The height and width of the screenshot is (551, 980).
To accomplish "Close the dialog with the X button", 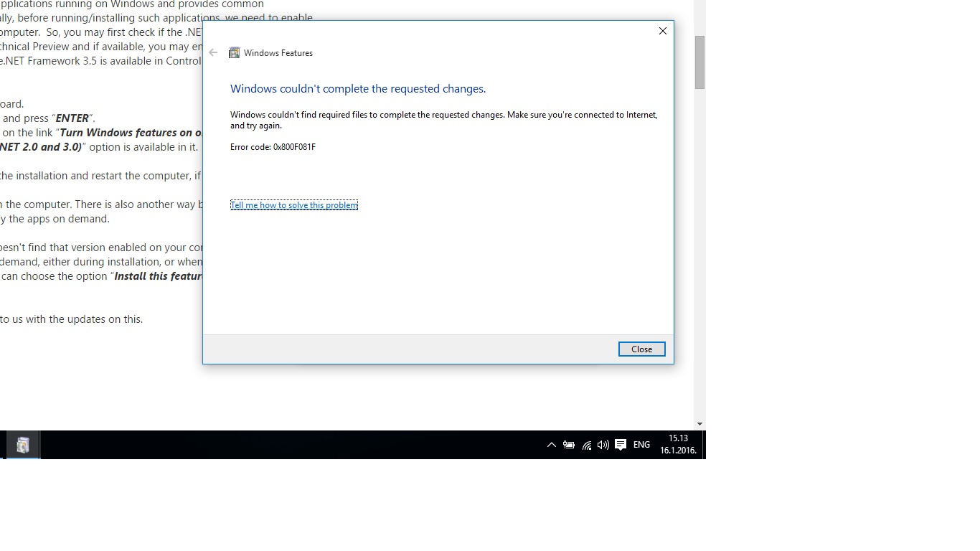I will [663, 31].
